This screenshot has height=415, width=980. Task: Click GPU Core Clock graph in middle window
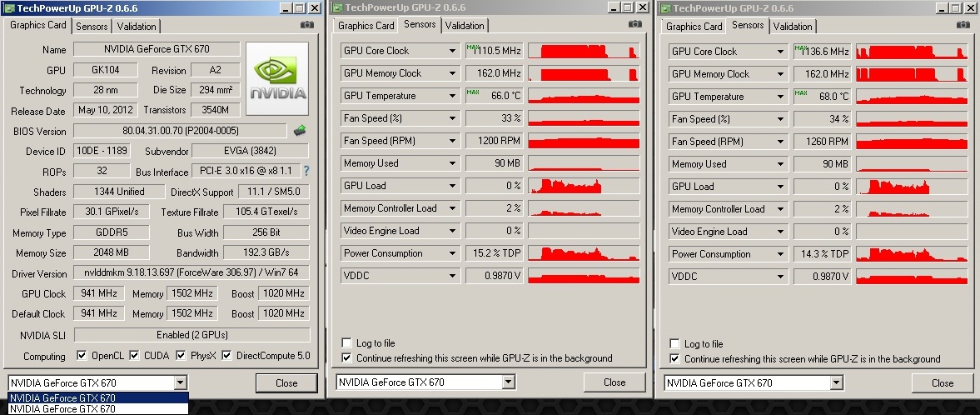point(584,51)
